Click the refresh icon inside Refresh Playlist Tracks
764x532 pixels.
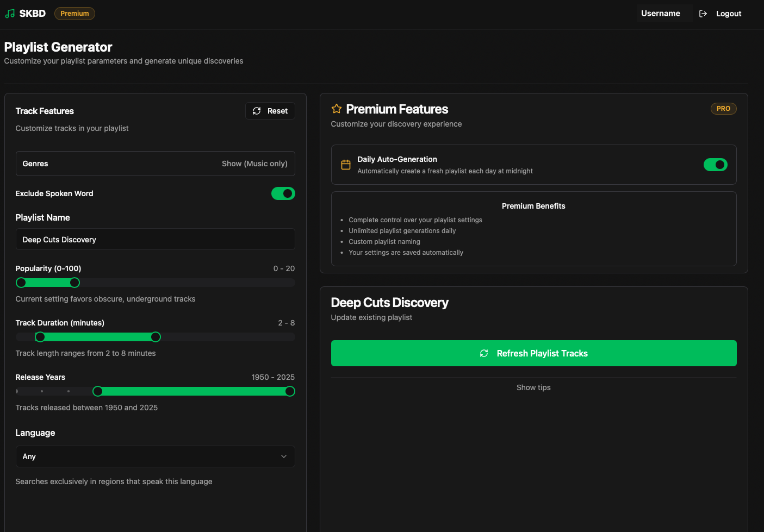[x=484, y=353]
